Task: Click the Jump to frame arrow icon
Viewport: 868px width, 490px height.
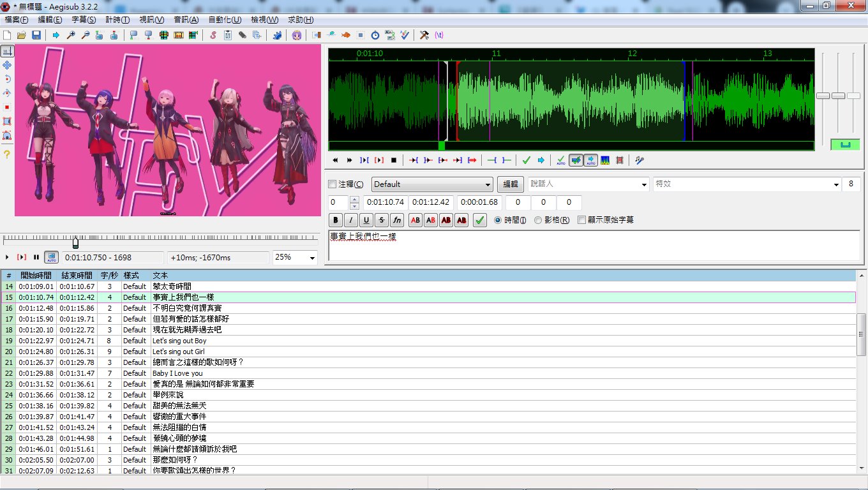Action: click(56, 35)
